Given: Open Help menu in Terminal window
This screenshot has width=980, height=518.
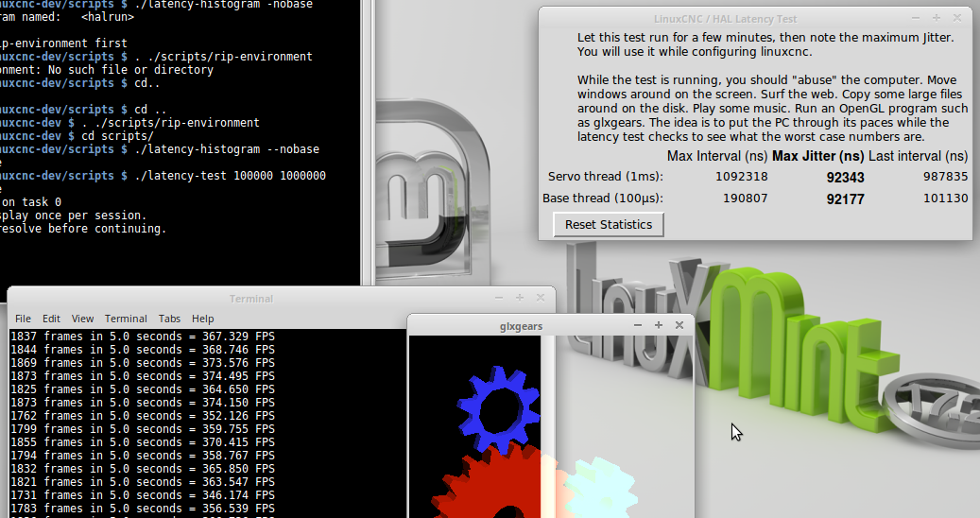Looking at the screenshot, I should coord(202,319).
